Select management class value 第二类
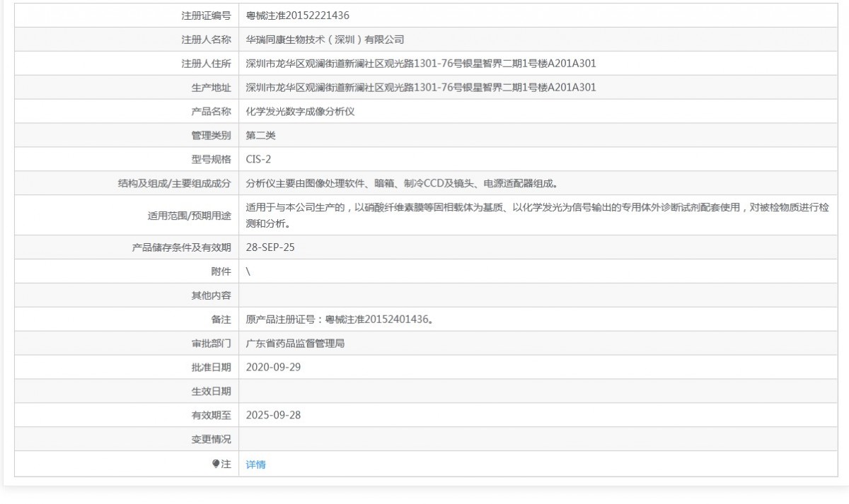The width and height of the screenshot is (849, 504). (x=260, y=136)
